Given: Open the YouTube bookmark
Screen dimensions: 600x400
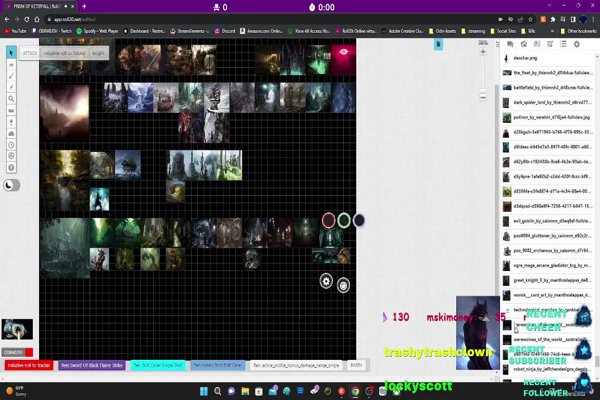Looking at the screenshot, I should point(16,31).
